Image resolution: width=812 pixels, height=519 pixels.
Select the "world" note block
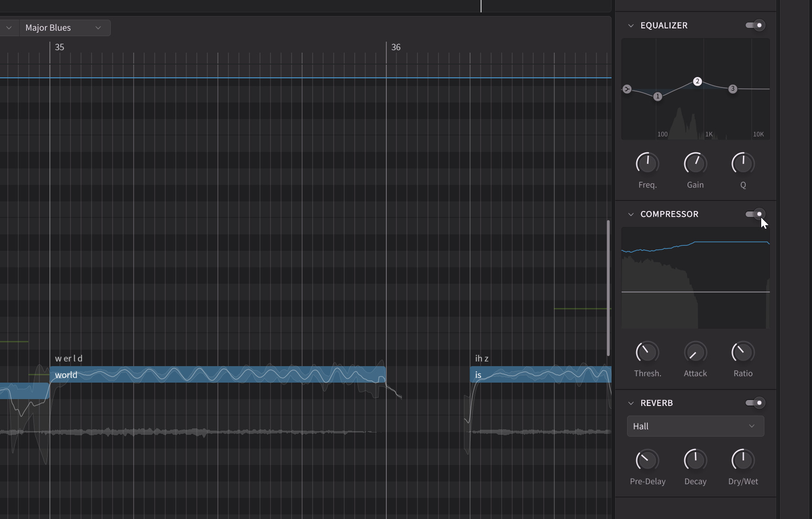coord(217,375)
